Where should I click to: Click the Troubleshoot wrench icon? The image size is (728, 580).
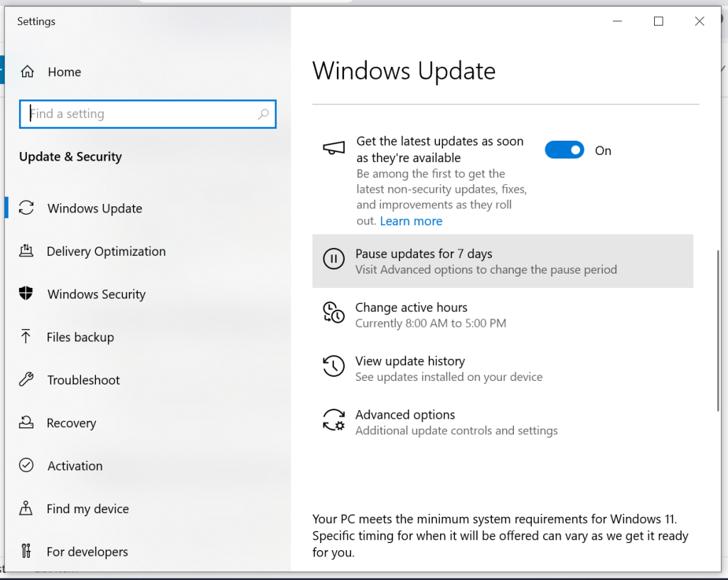coord(26,380)
